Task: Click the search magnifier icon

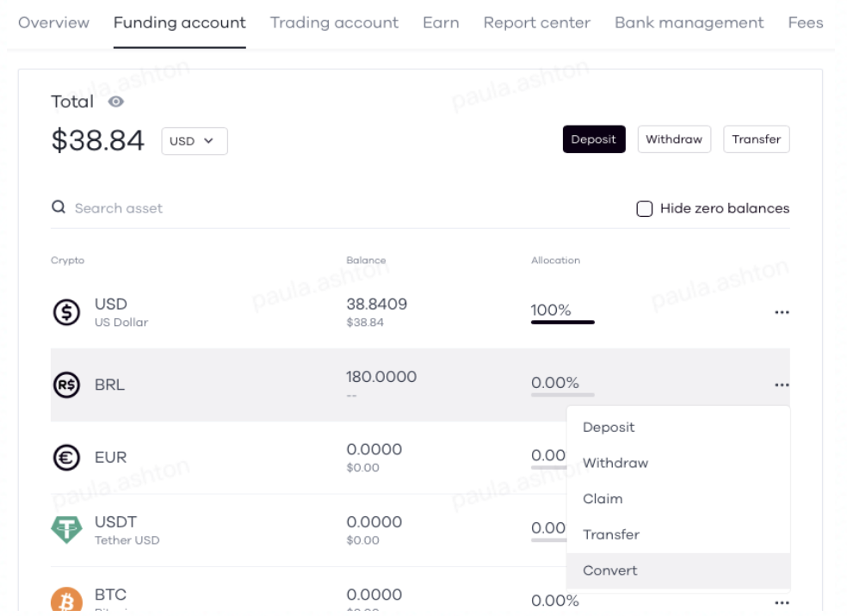Action: 59,207
